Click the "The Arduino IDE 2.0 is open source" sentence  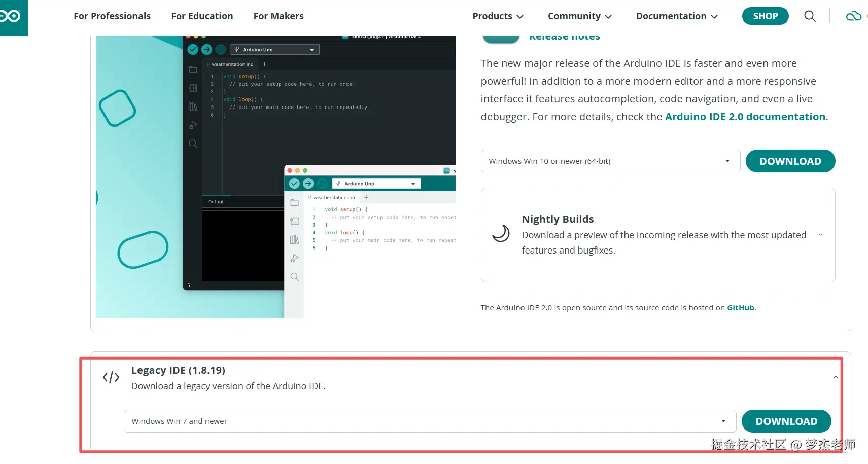(x=618, y=308)
